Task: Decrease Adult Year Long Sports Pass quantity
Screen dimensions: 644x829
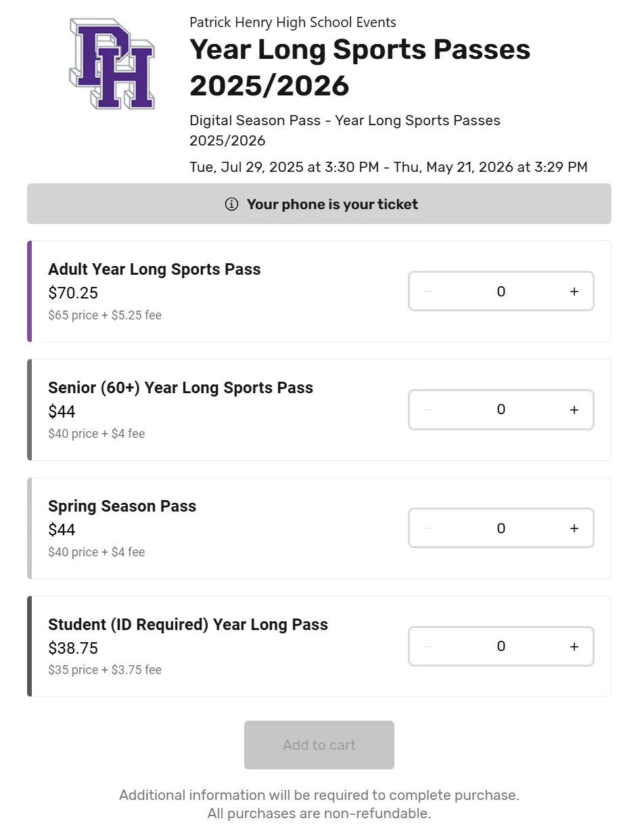Action: coord(428,292)
